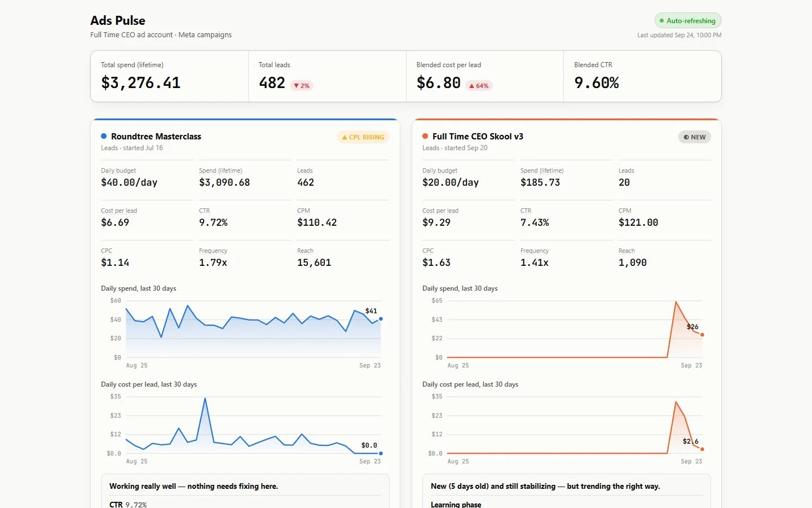
Task: Click the 1,090 reach value
Action: [x=633, y=262]
